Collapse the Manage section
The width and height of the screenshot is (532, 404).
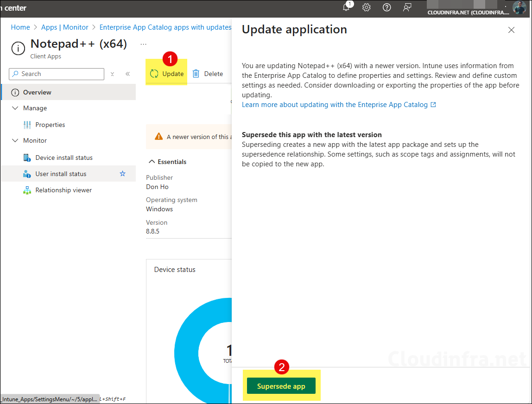(x=15, y=108)
